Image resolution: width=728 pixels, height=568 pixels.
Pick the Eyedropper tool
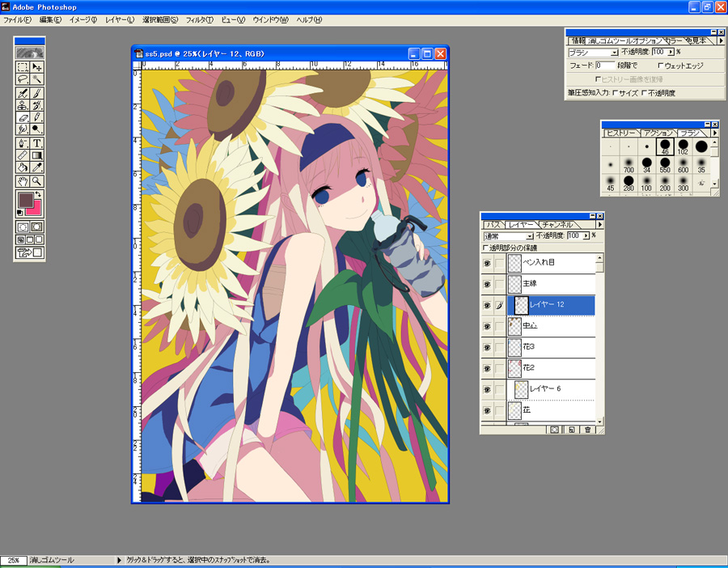pyautogui.click(x=36, y=167)
